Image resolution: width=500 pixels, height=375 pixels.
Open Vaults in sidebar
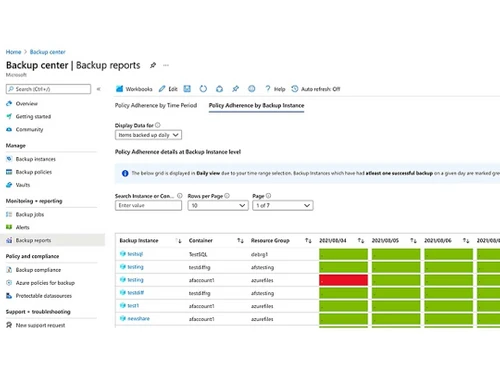click(x=23, y=185)
